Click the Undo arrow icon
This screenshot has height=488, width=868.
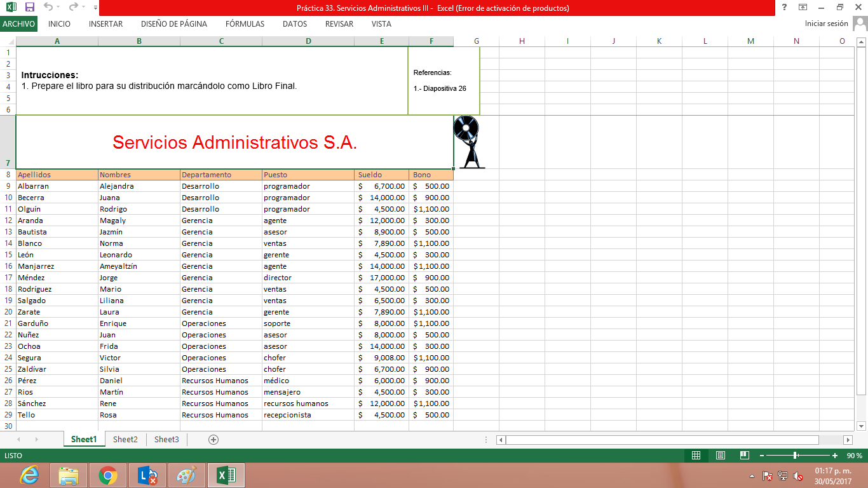click(x=48, y=8)
